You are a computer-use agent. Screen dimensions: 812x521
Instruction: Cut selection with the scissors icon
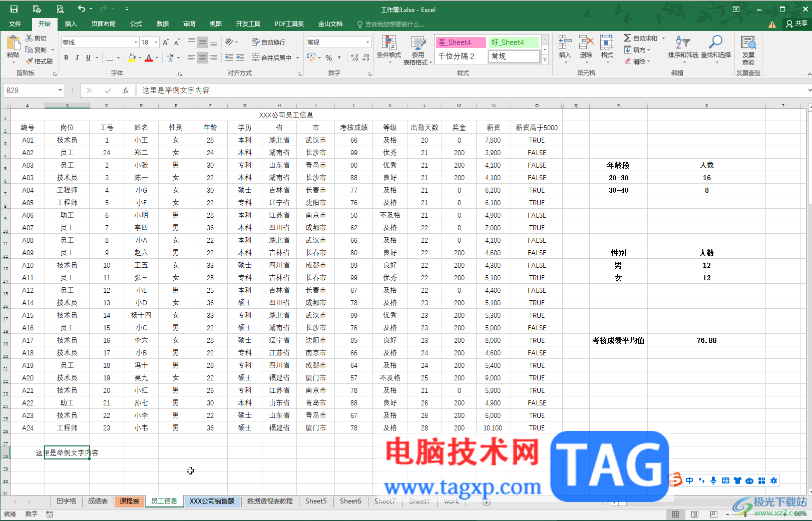pos(30,38)
